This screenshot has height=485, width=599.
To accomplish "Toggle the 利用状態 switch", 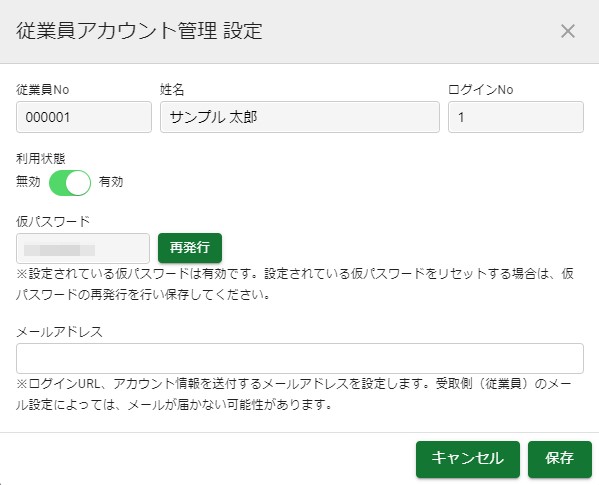I will coord(70,183).
